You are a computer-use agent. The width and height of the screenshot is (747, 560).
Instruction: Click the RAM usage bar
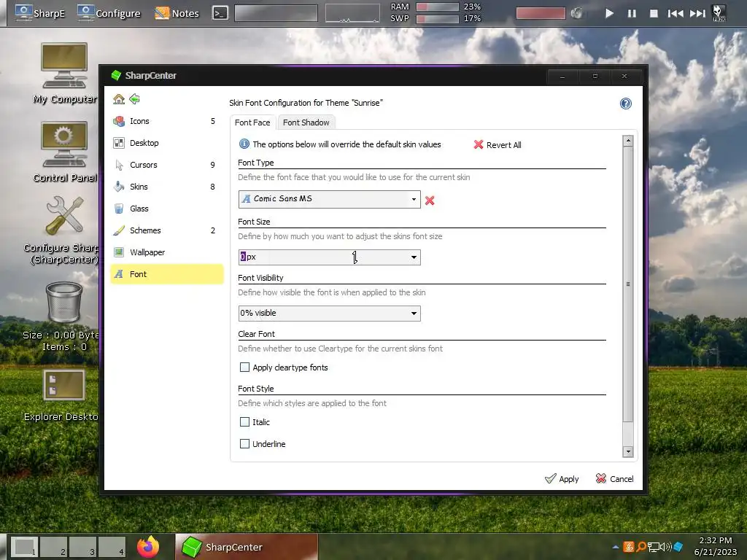click(x=438, y=7)
